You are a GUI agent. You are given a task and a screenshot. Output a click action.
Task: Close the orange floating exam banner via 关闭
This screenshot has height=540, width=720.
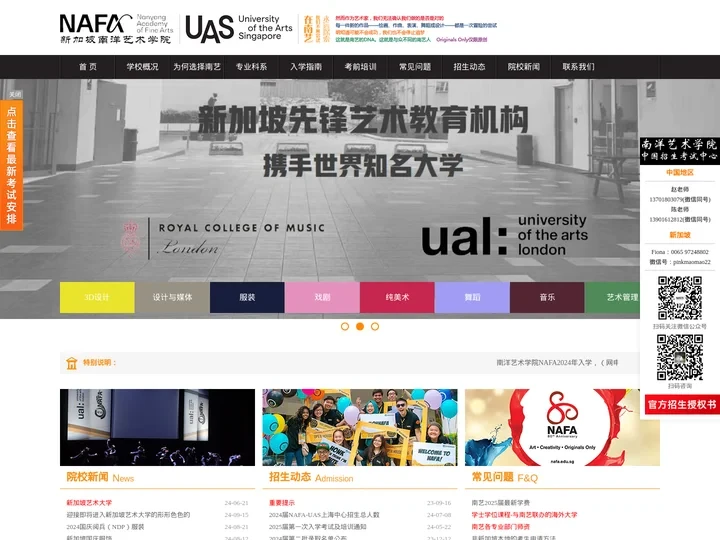[x=15, y=94]
